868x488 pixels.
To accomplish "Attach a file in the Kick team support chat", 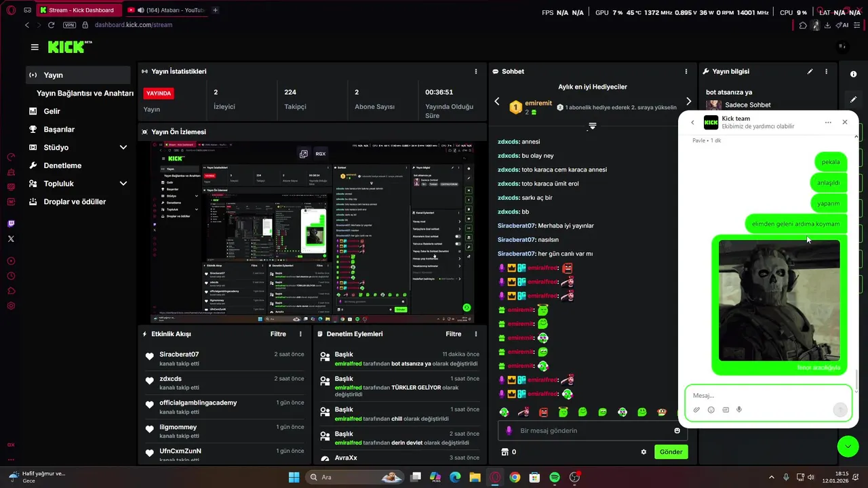I will (696, 409).
